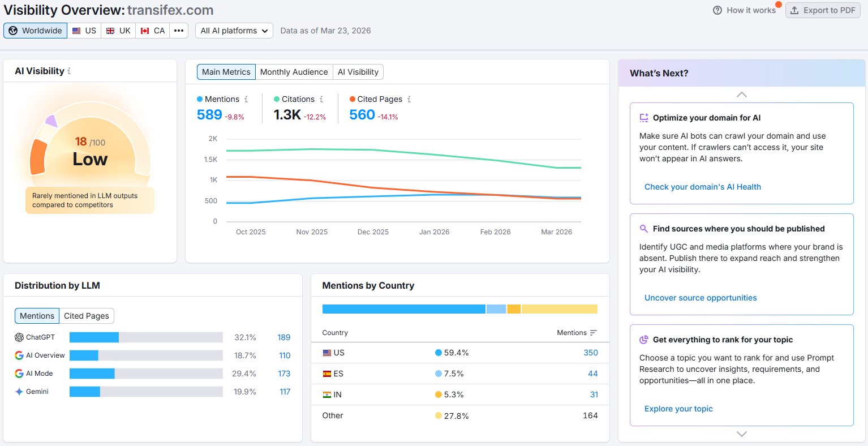Click the Gemini star icon in distribution list
Viewport: 868px width, 446px height.
pyautogui.click(x=19, y=392)
